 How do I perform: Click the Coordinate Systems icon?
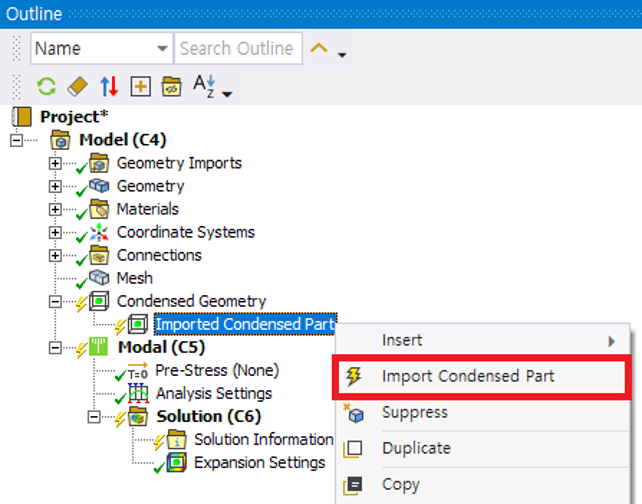click(99, 232)
